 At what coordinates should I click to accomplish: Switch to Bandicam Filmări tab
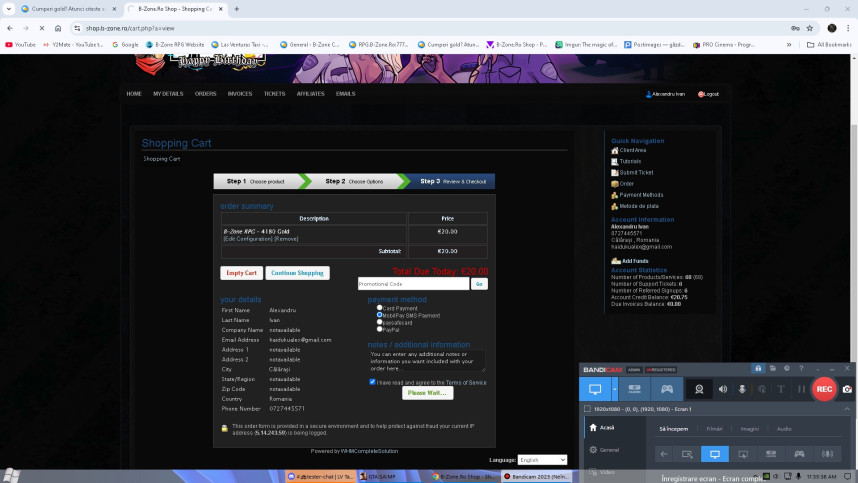714,428
